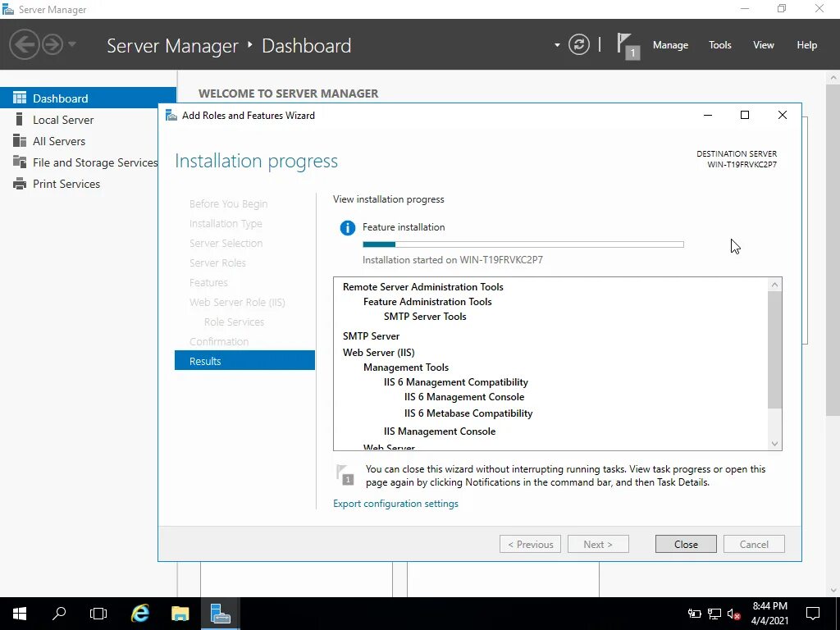Click the Features wizard step
Screen dimensions: 840x630
[x=208, y=282]
